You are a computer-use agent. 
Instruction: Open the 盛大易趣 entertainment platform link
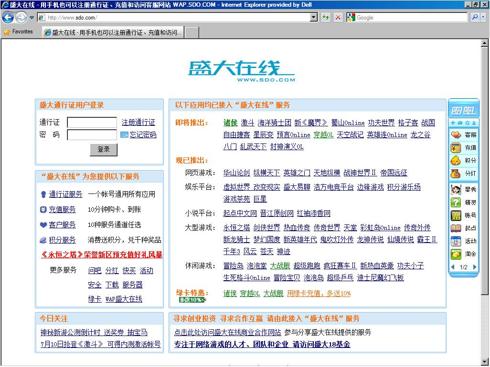[297, 187]
